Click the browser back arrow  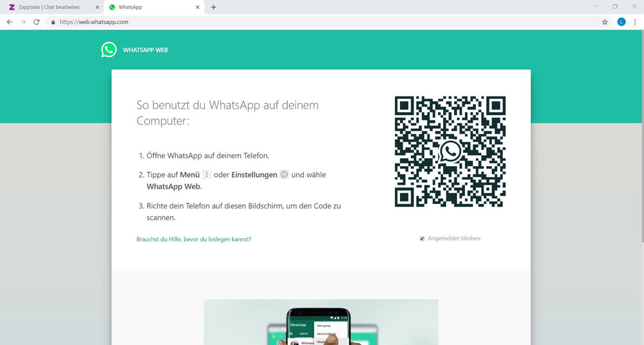point(10,22)
